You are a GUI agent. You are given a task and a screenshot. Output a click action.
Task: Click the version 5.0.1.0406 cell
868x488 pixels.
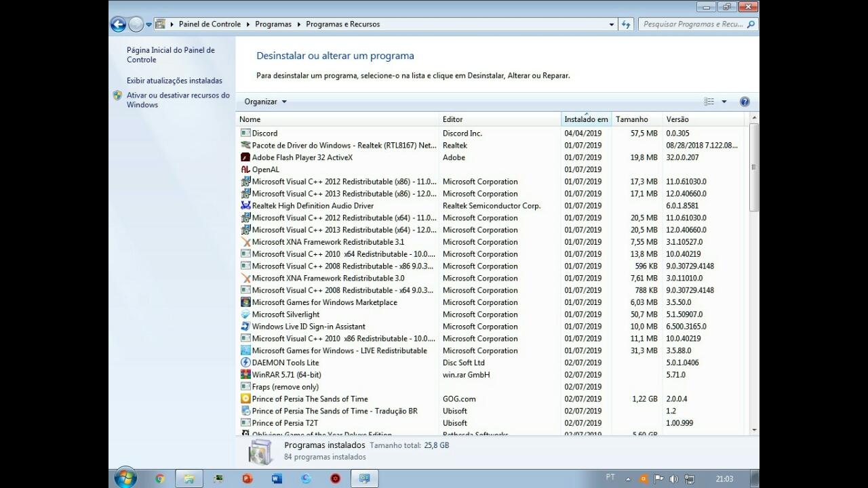click(682, 363)
